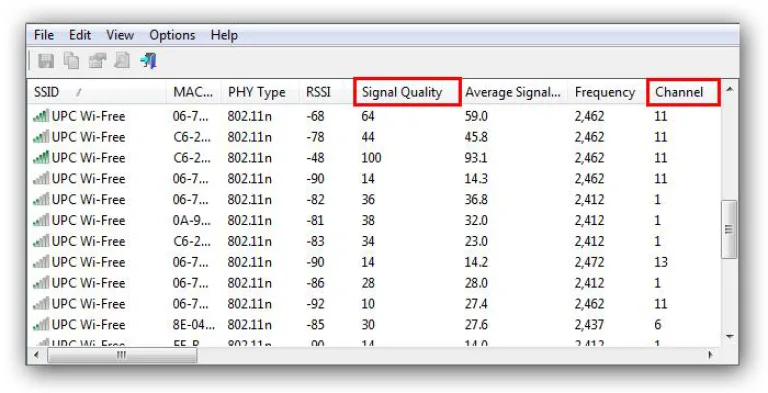Click the Average Signal value 45.8
Viewport: 768px width, 393px height.
(x=476, y=137)
